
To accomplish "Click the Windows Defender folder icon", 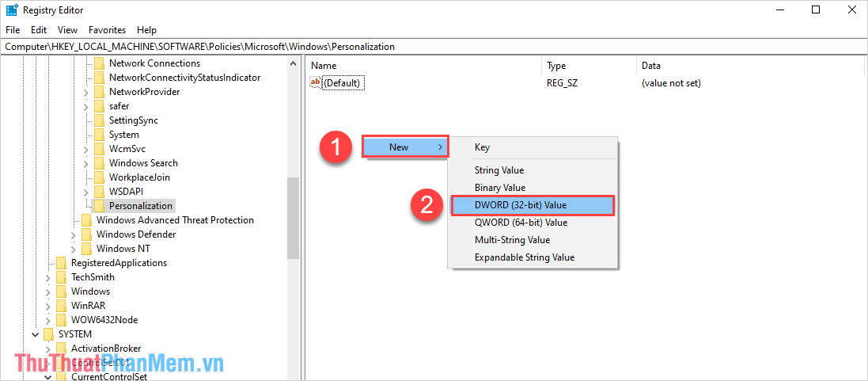I will coord(86,234).
